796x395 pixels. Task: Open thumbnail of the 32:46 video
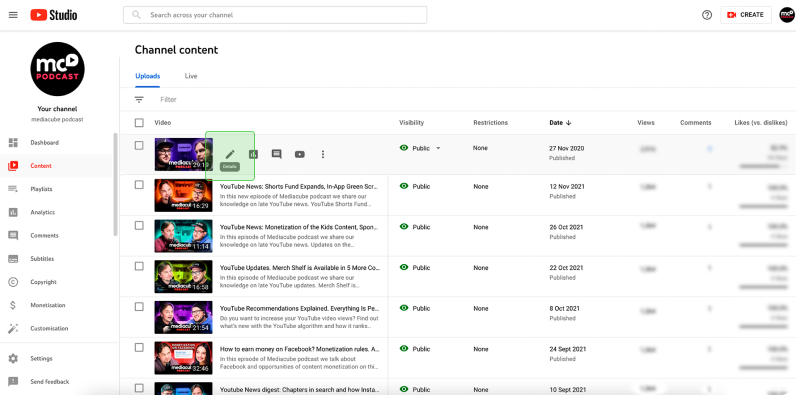183,357
